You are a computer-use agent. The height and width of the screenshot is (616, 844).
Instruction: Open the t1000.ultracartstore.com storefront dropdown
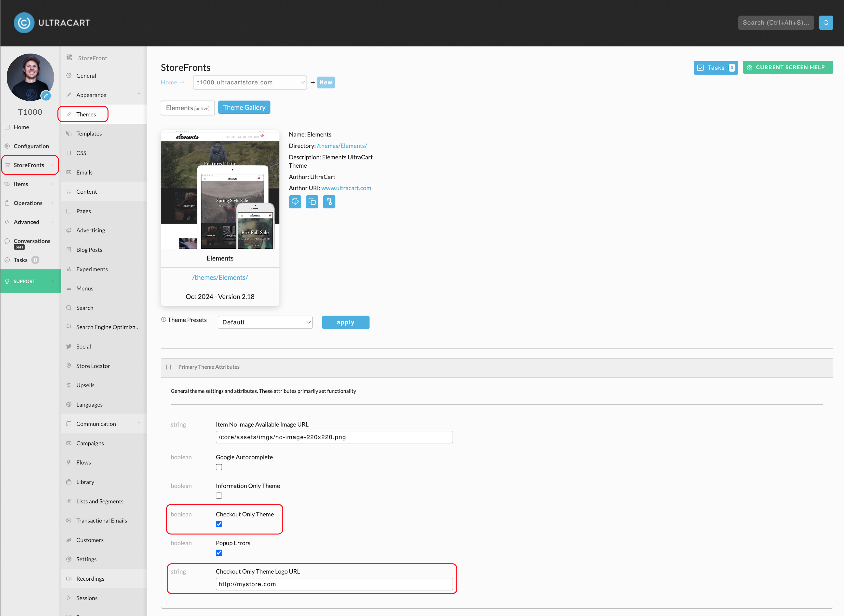coord(250,82)
